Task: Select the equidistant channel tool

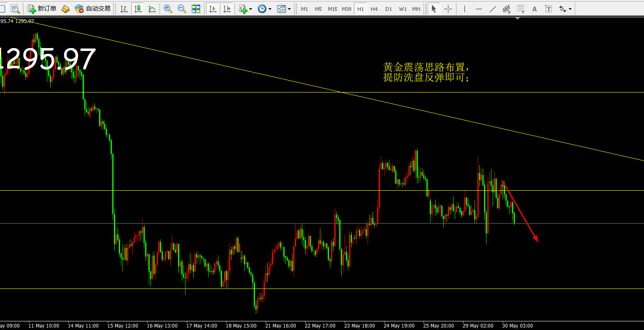Action: click(507, 9)
